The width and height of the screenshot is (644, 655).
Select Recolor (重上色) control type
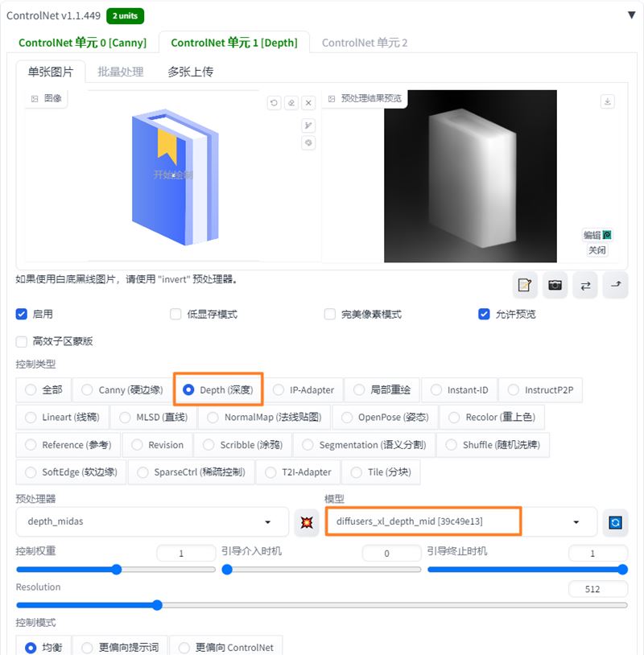click(x=492, y=418)
